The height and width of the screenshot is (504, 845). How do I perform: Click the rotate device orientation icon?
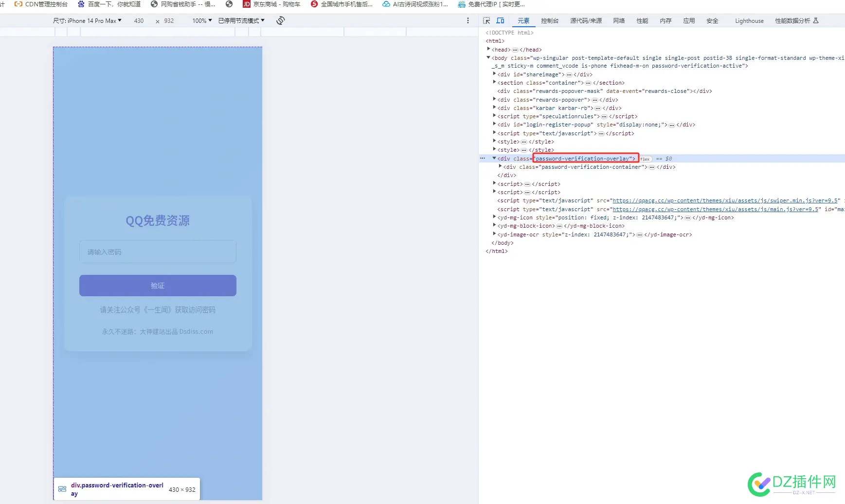(x=281, y=20)
